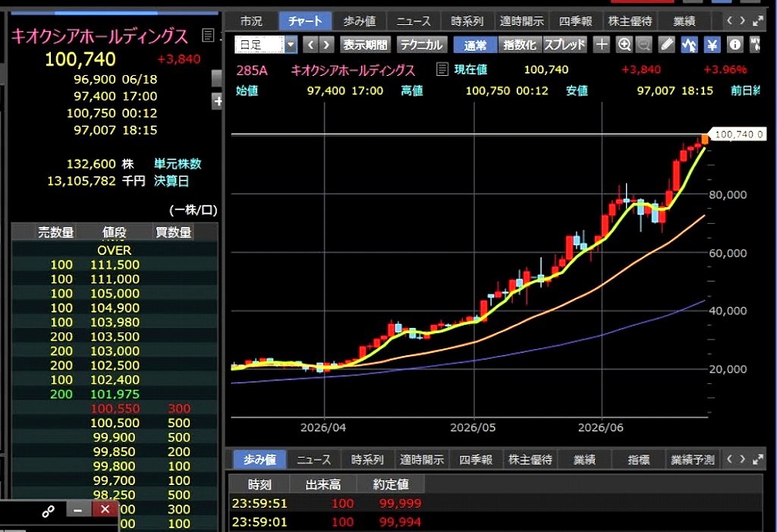Click the 105,000 sell price row

[x=115, y=294]
